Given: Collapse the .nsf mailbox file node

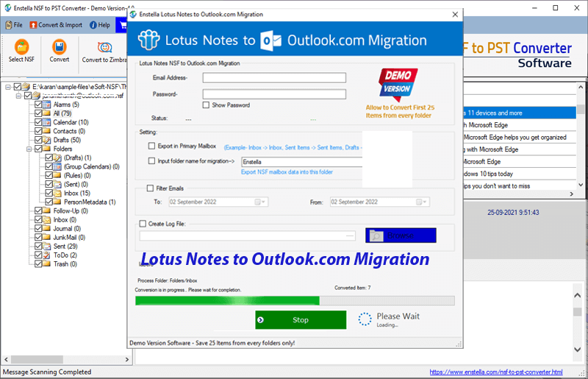Looking at the screenshot, I should pos(18,96).
